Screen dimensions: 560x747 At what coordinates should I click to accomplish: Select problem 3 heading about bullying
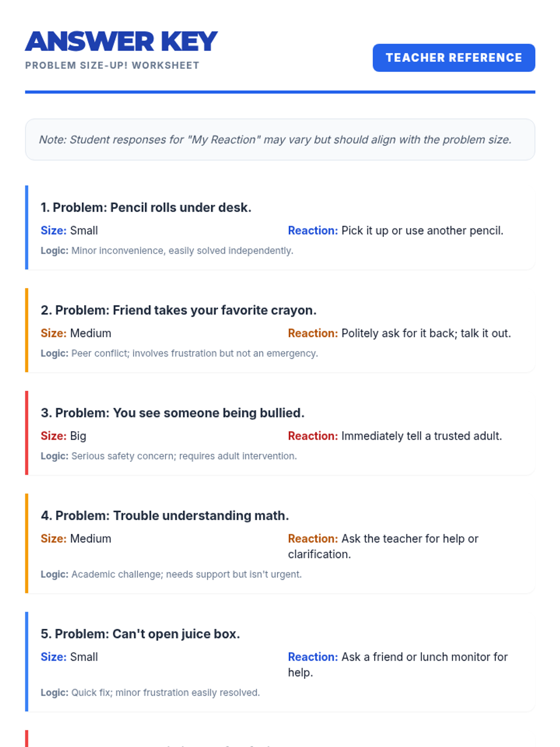172,413
